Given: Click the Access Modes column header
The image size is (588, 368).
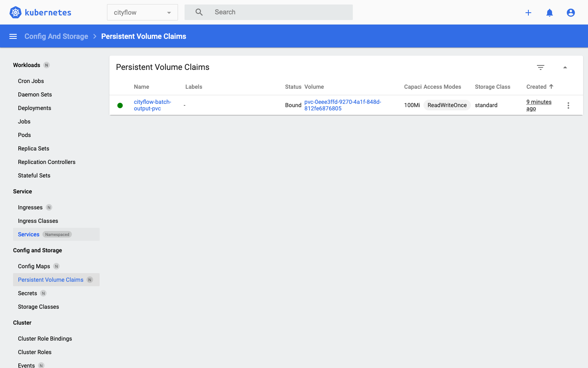Looking at the screenshot, I should pos(442,87).
